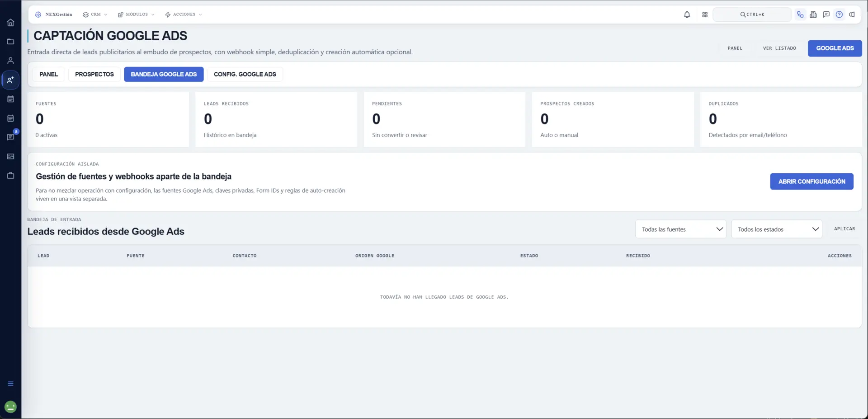Switch to CONFIG. GOOGLE ADS tab

point(245,74)
